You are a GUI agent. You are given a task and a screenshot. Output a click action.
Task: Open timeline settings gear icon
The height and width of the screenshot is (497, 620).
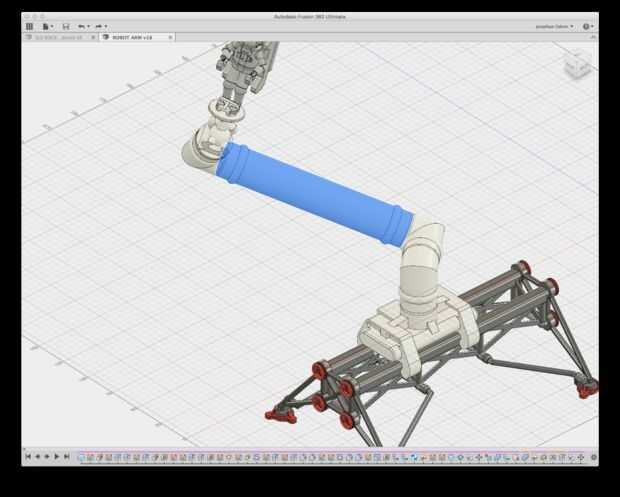pyautogui.click(x=594, y=457)
